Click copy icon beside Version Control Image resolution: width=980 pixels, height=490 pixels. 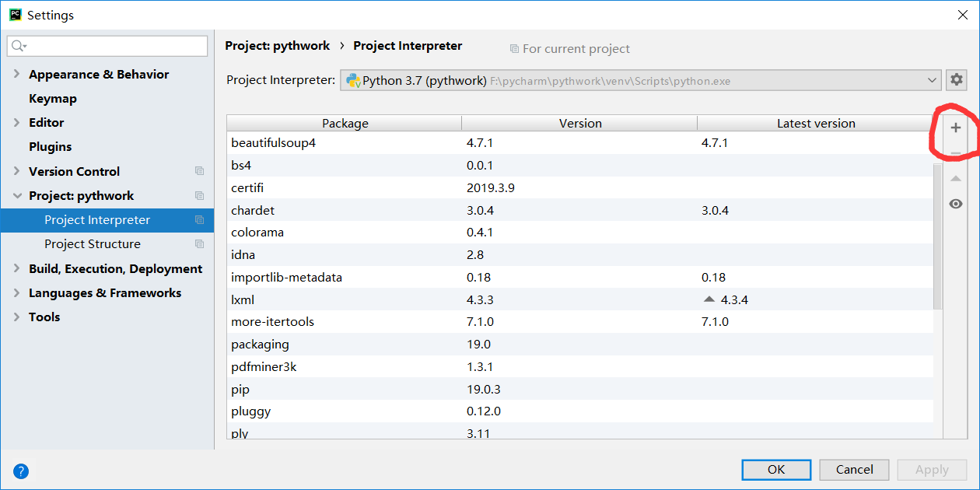point(200,171)
